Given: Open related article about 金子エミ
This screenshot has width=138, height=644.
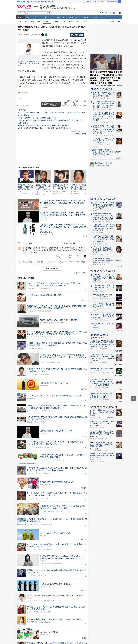Looking at the screenshot, I should (x=52, y=114).
